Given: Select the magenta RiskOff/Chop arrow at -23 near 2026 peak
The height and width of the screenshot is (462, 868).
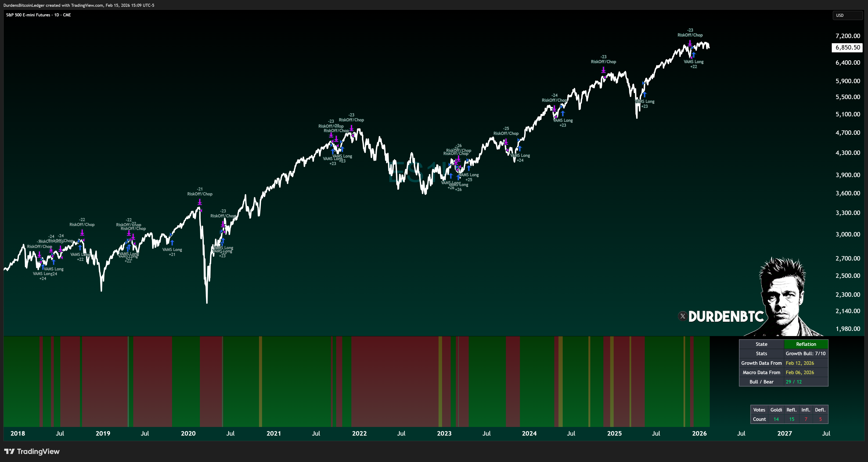Looking at the screenshot, I should pos(690,43).
